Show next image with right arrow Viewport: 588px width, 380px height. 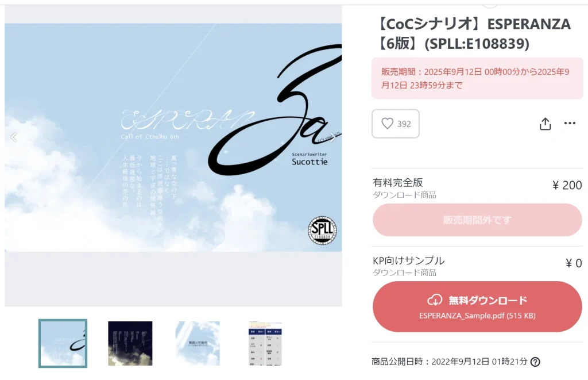pos(332,137)
